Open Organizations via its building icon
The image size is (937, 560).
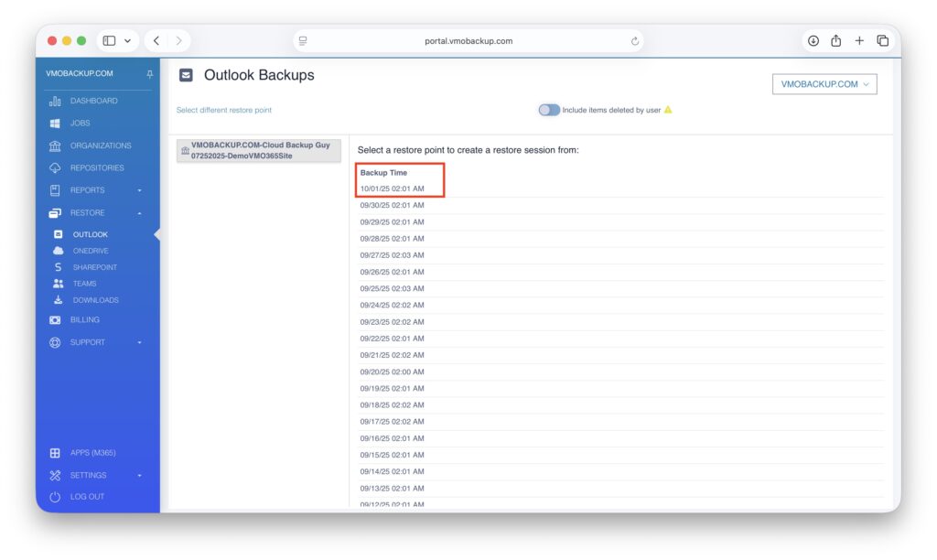[55, 145]
